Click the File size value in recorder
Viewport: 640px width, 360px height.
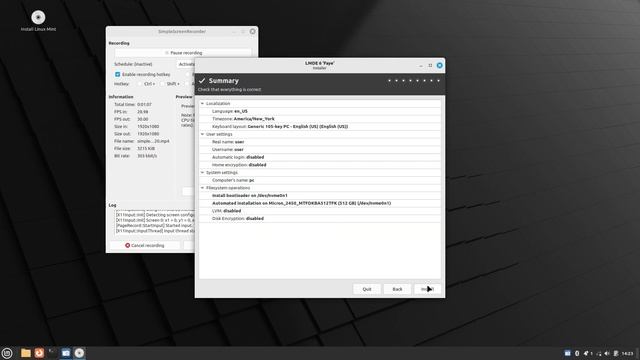[x=146, y=149]
